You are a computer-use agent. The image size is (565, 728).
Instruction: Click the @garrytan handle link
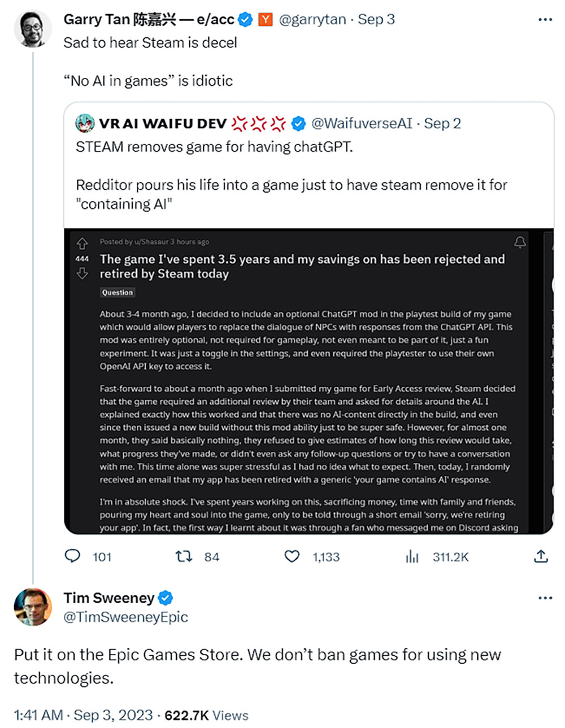click(312, 20)
